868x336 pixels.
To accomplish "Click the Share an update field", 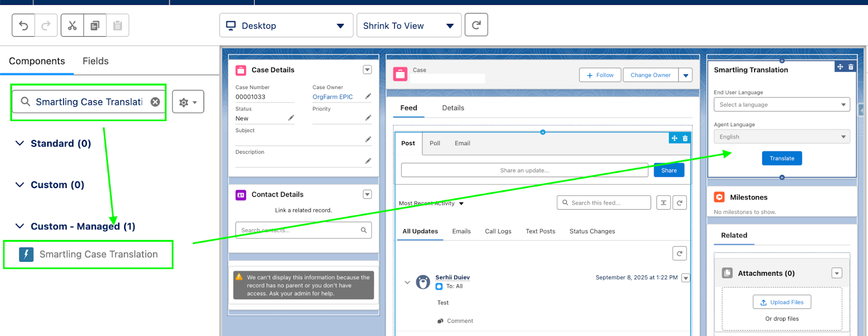I will (x=524, y=170).
